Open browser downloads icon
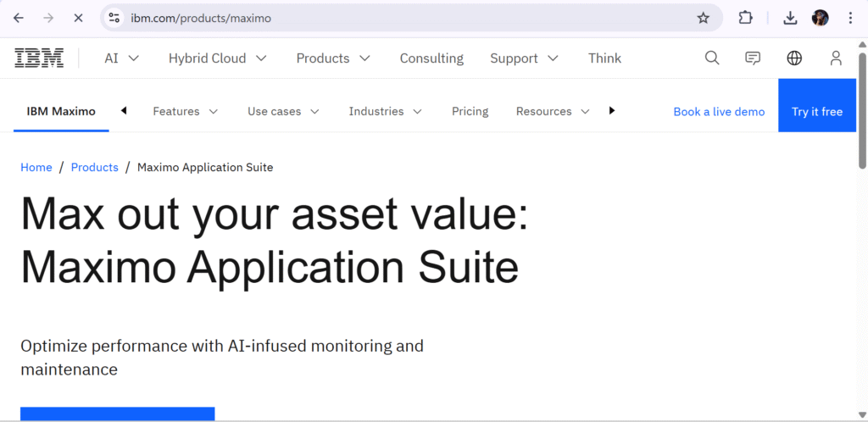The width and height of the screenshot is (868, 422). coord(790,18)
